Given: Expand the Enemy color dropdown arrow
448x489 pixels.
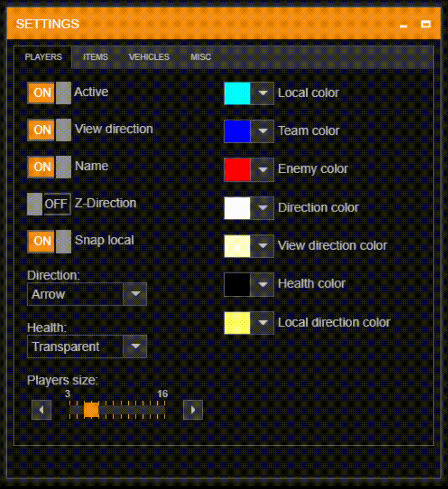Looking at the screenshot, I should tap(262, 170).
